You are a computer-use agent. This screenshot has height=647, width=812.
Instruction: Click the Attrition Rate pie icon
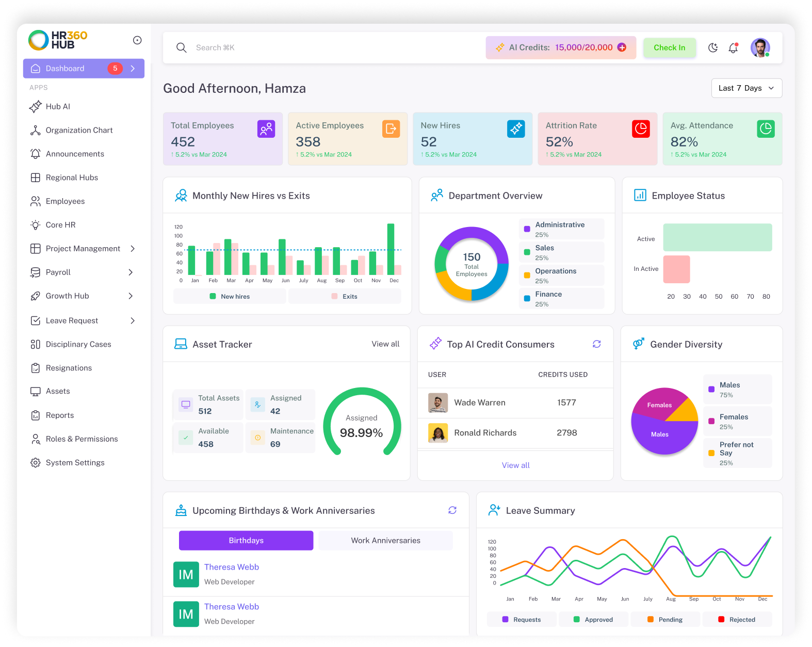(641, 129)
